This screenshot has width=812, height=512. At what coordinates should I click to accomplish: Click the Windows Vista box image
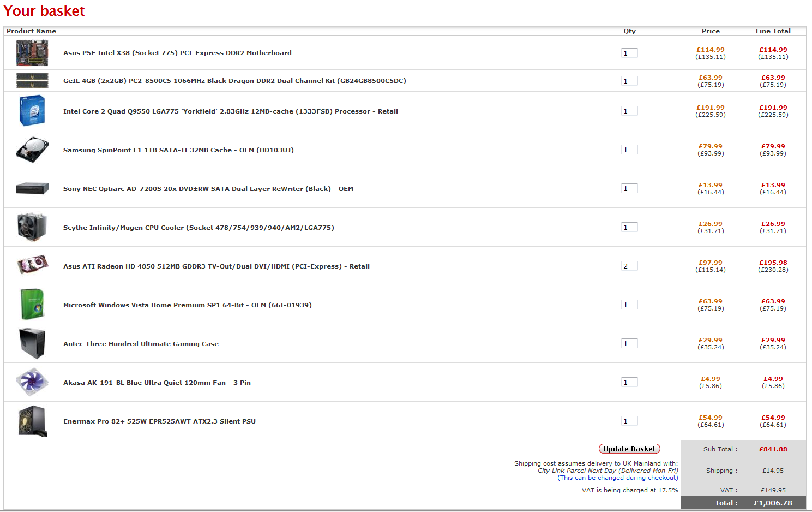coord(32,305)
